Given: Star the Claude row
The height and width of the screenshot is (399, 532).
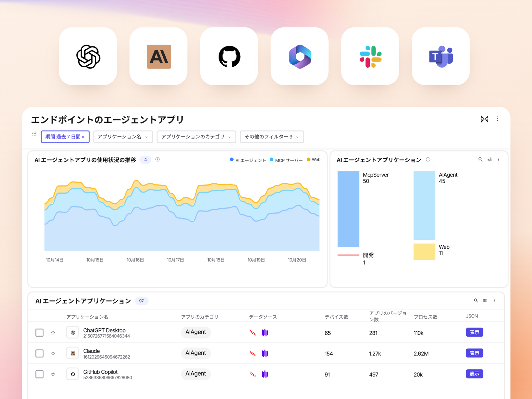Looking at the screenshot, I should coord(53,353).
